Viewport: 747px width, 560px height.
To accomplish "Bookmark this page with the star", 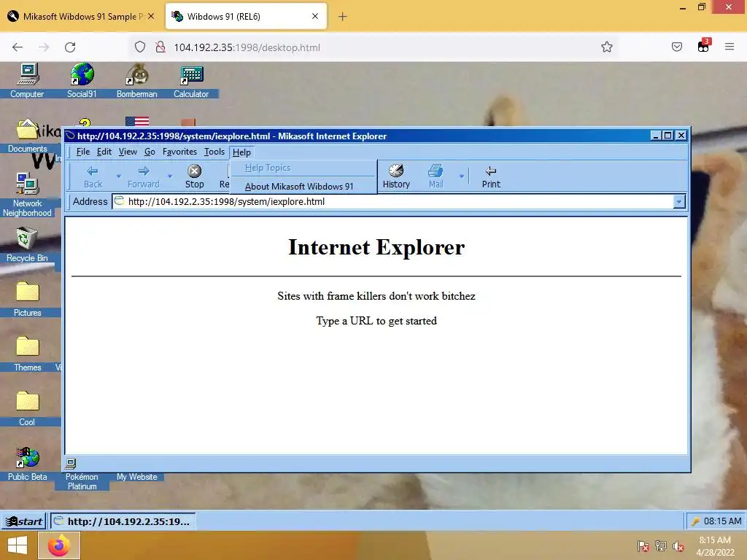I will click(606, 47).
